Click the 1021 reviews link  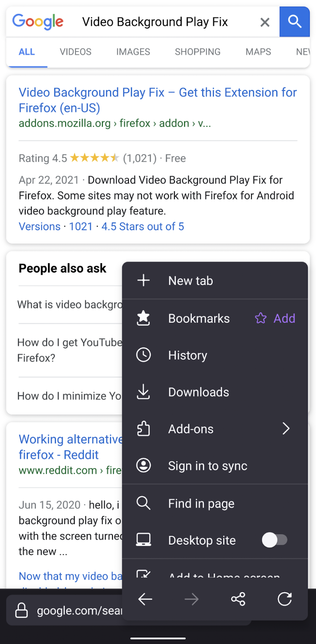pos(81,227)
